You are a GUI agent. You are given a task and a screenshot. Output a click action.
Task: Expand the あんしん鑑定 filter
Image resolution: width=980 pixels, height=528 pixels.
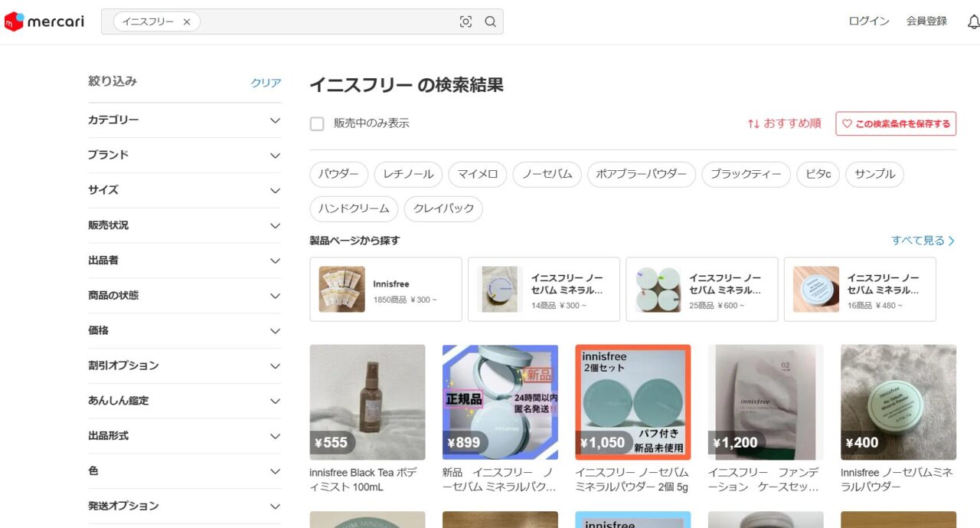pos(185,402)
